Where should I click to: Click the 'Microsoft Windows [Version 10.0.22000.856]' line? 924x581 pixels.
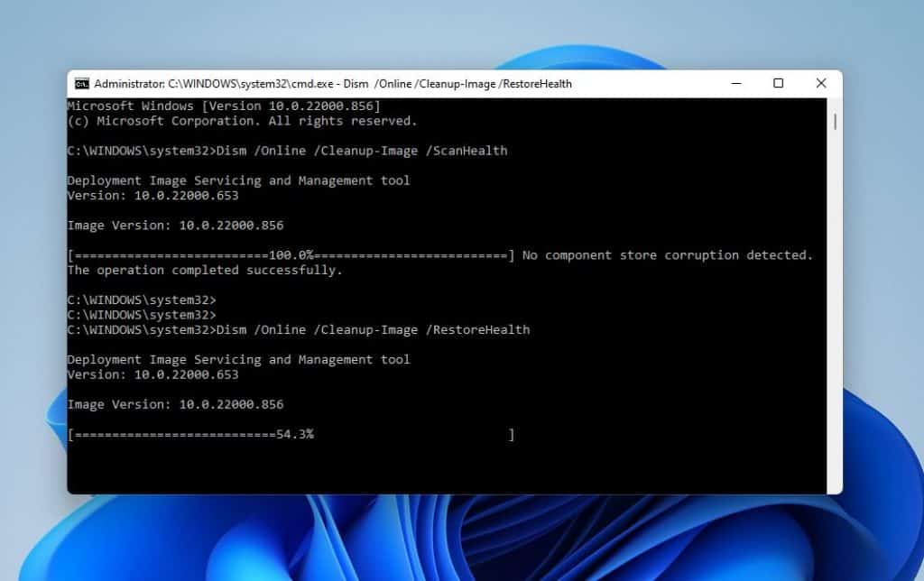click(x=224, y=106)
